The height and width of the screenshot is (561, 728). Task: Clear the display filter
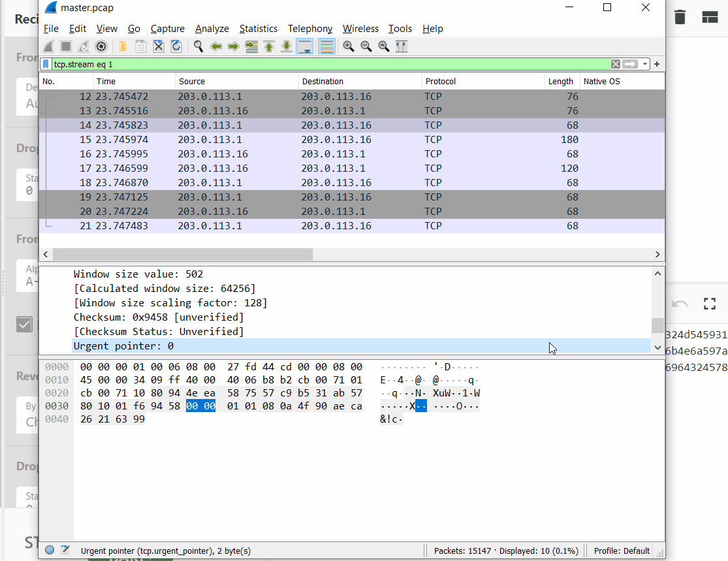616,64
